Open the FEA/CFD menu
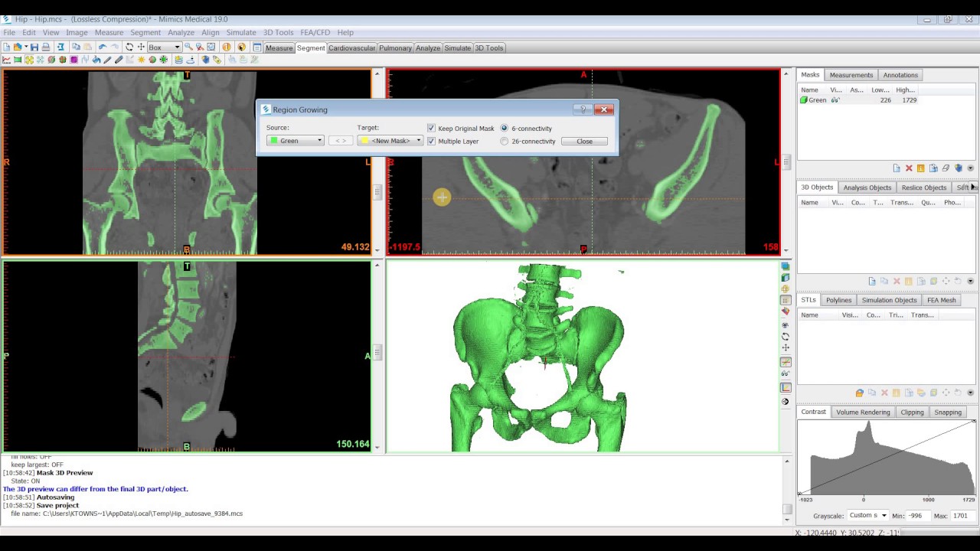 [315, 32]
